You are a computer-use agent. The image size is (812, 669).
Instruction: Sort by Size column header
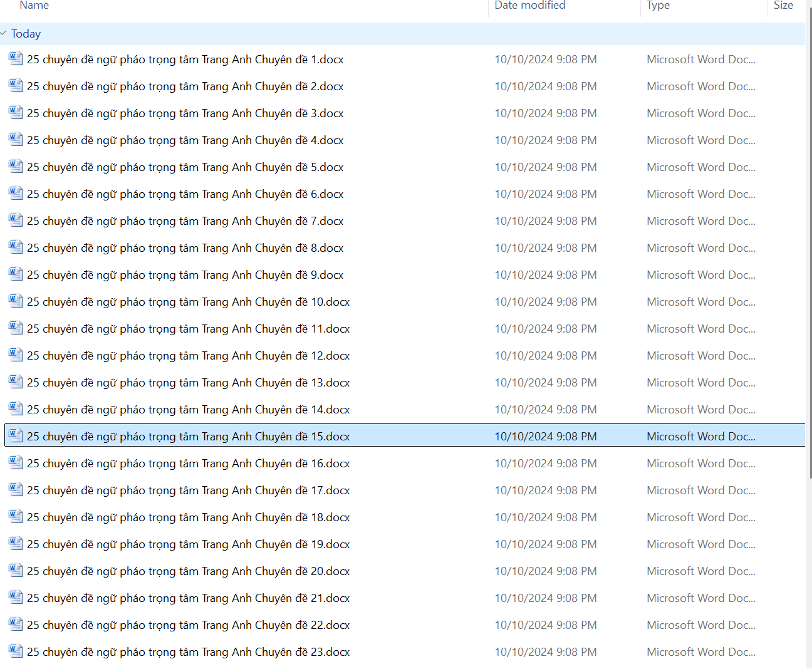pos(783,5)
